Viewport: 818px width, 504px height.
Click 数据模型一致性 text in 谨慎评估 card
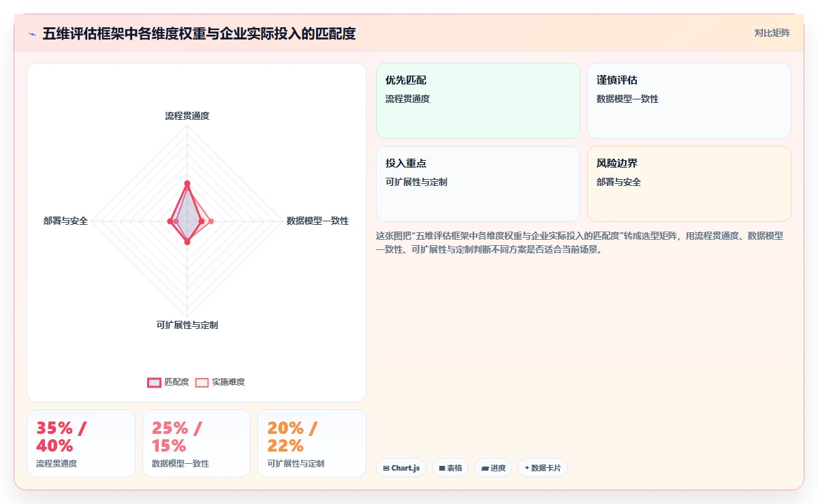(627, 99)
